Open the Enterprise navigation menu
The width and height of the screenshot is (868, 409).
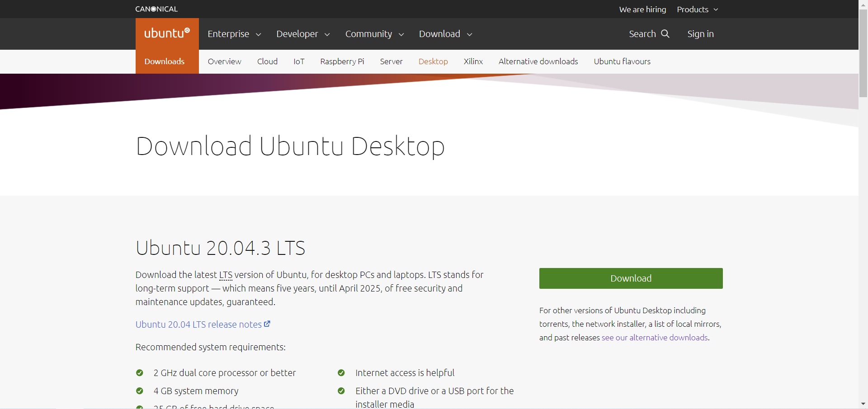pyautogui.click(x=228, y=34)
